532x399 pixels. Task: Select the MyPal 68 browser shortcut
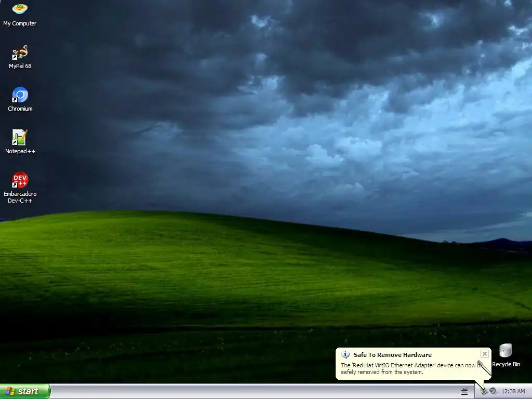20,57
